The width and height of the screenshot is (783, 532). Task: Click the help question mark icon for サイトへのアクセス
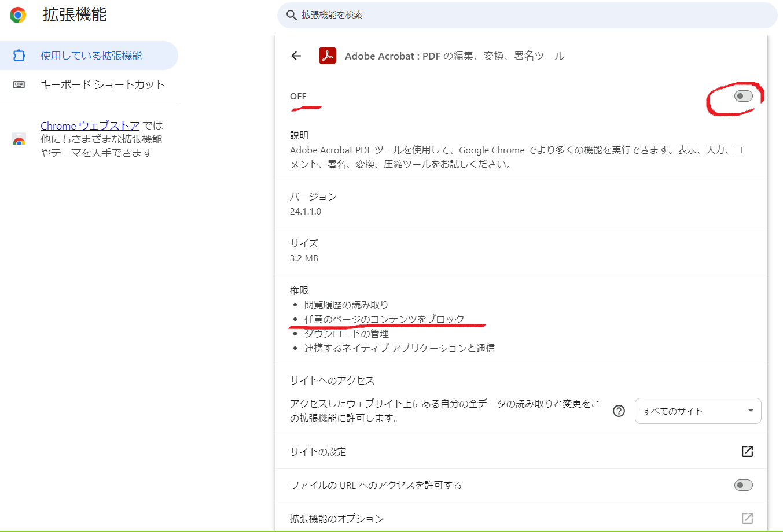tap(619, 411)
